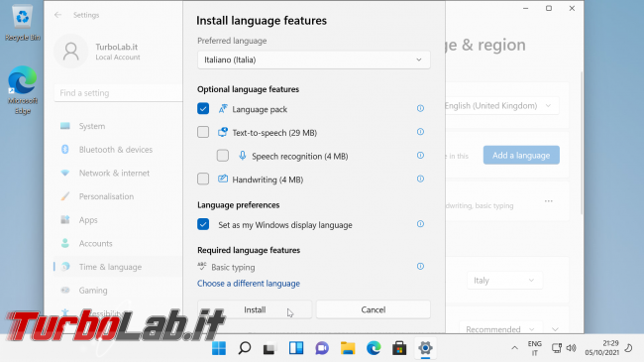The height and width of the screenshot is (362, 644).
Task: Click the Settings gear on taskbar
Action: [x=425, y=348]
